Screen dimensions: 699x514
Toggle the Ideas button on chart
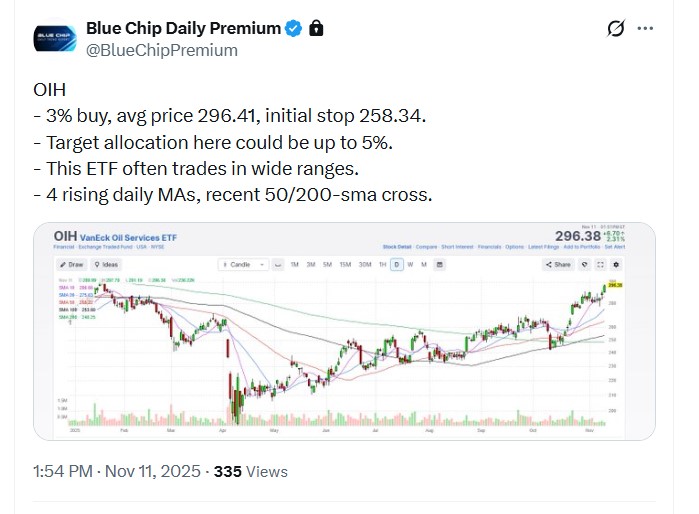pyautogui.click(x=105, y=265)
